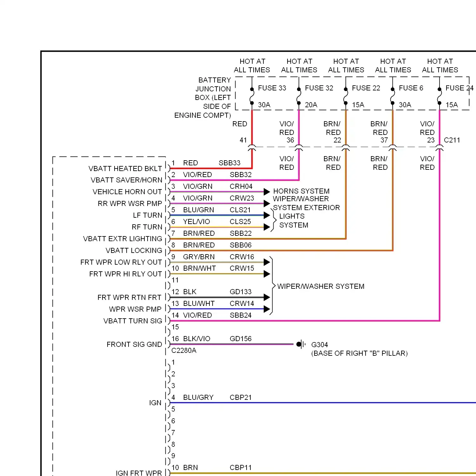Click the WIPER/WASHER SYSTEM reference at the CRW16–CRW14 brace
476x476 pixels.
pos(321,286)
